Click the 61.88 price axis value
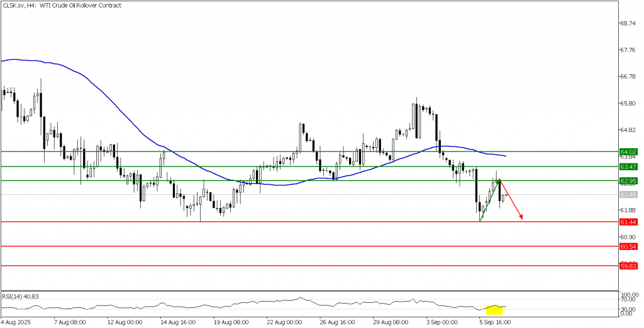Image resolution: width=644 pixels, height=328 pixels. 628,210
